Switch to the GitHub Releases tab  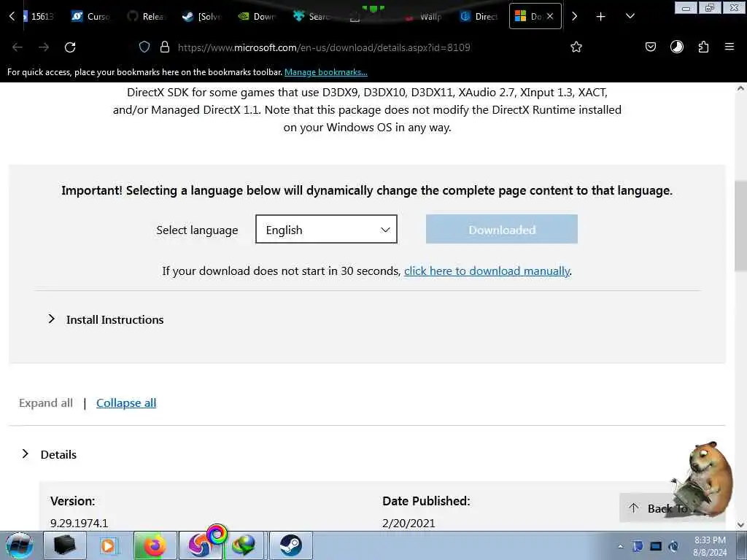[146, 16]
